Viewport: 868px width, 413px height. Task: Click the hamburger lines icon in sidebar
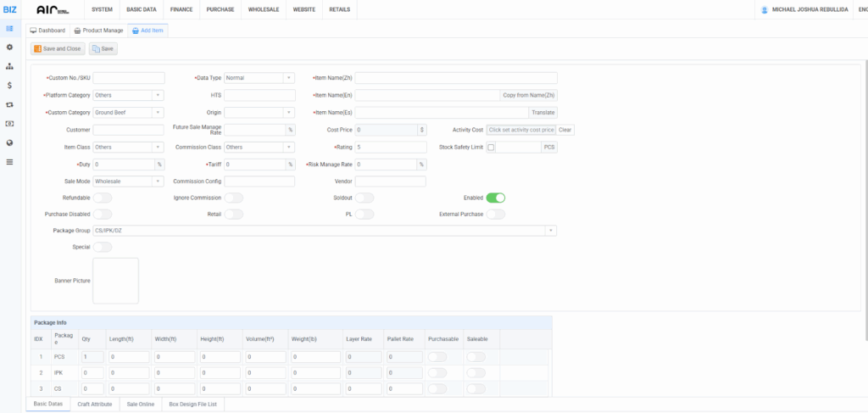point(9,161)
